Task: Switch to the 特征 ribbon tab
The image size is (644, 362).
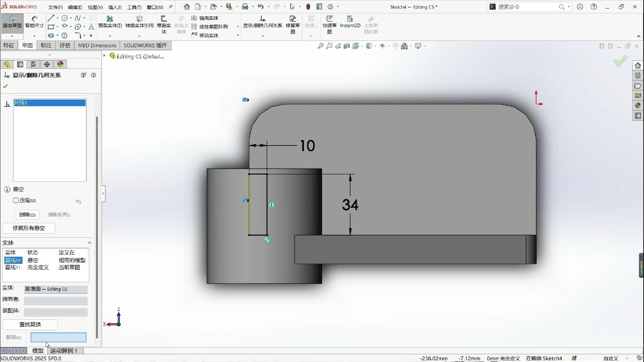Action: click(x=9, y=45)
